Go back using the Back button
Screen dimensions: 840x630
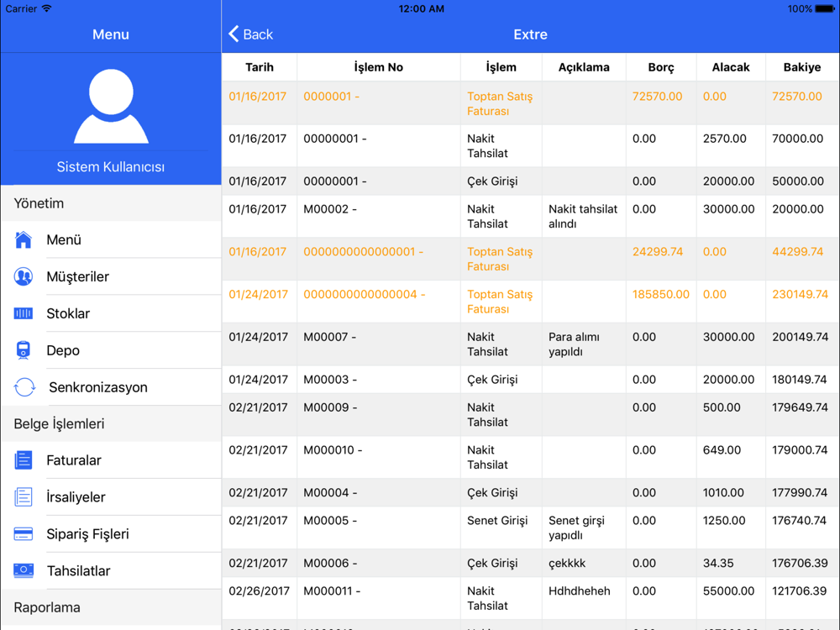[x=251, y=34]
